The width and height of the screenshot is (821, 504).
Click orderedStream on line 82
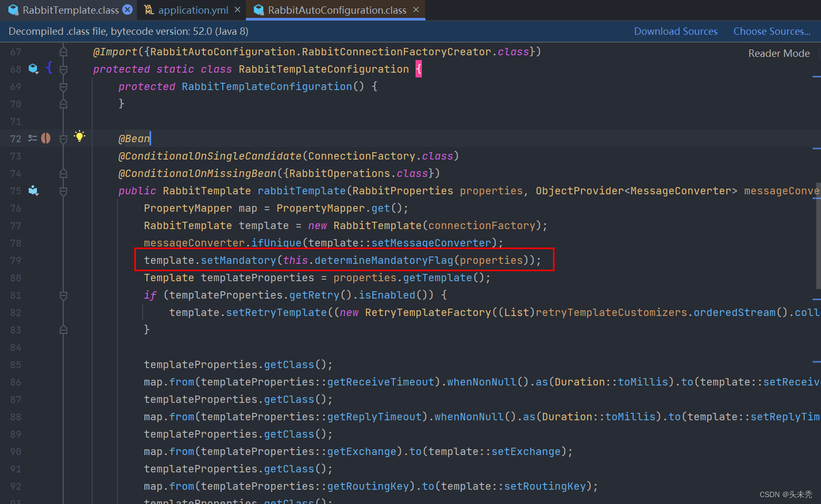pos(735,312)
